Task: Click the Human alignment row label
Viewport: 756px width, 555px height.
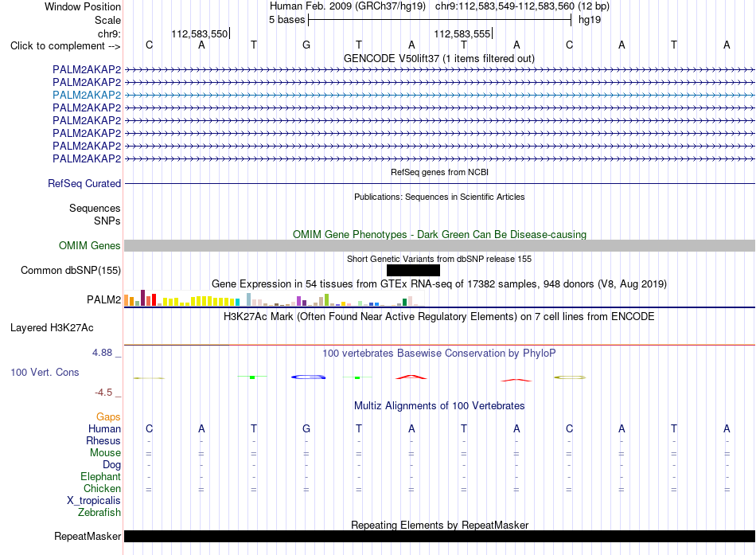Action: [104, 428]
